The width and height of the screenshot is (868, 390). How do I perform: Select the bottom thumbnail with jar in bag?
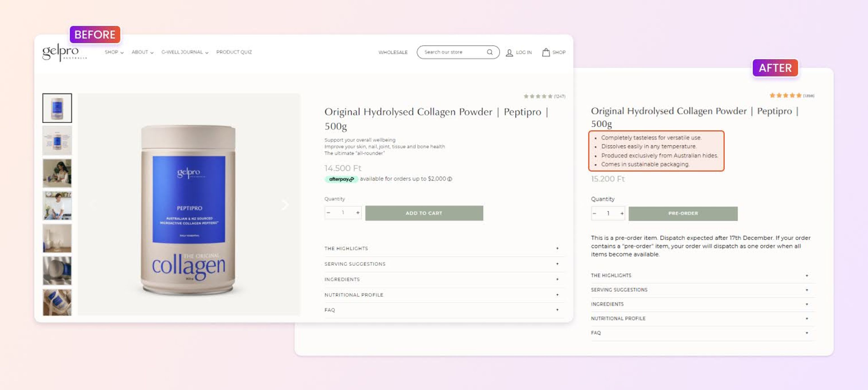click(57, 302)
